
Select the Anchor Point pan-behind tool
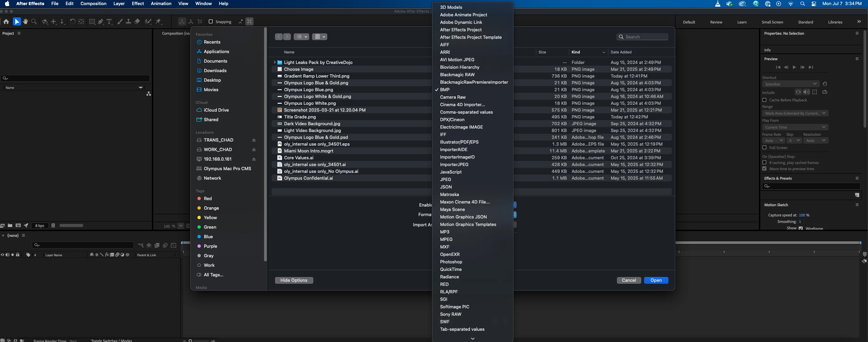click(x=81, y=22)
